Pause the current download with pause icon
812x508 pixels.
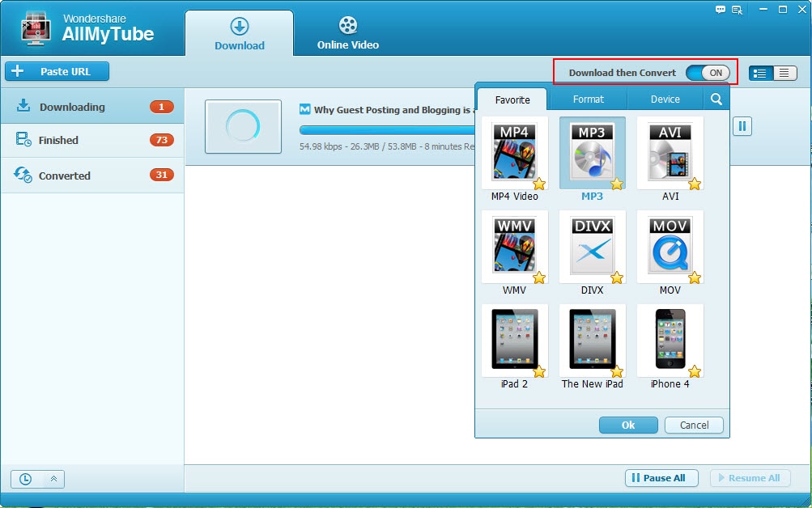coord(742,126)
